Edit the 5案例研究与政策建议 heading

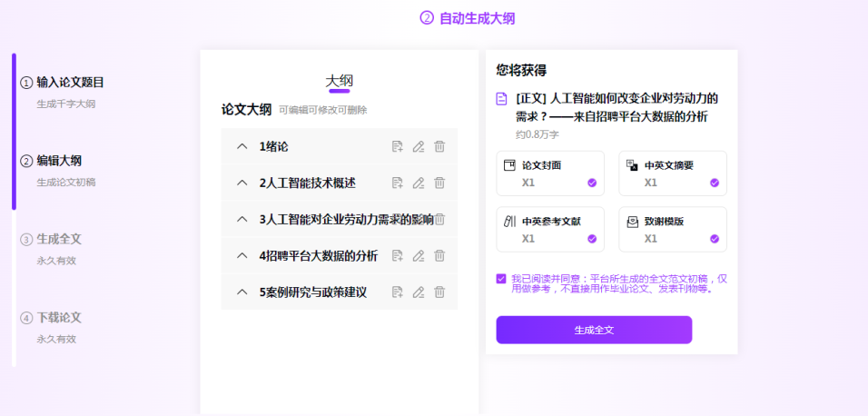click(419, 292)
